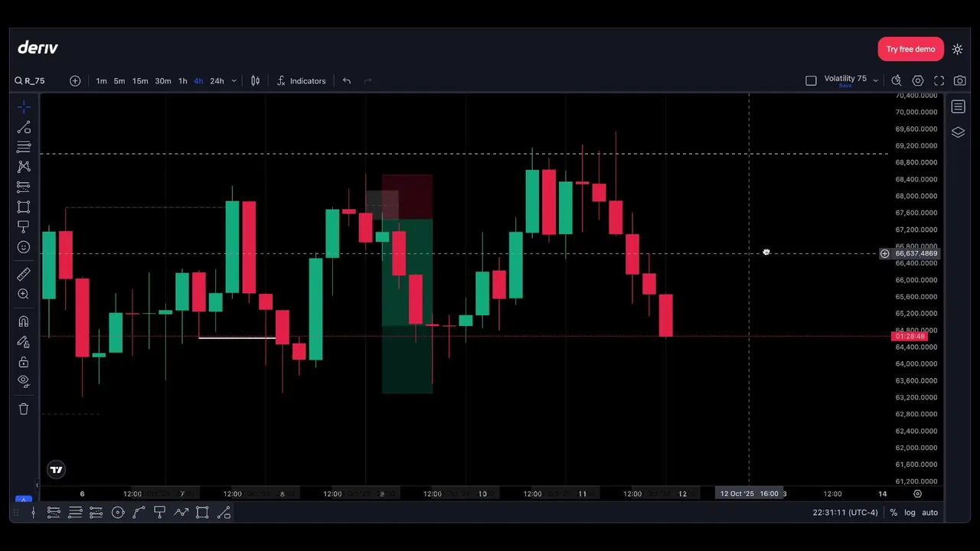The image size is (980, 551).
Task: Select the ruler measure tool
Action: click(x=24, y=273)
